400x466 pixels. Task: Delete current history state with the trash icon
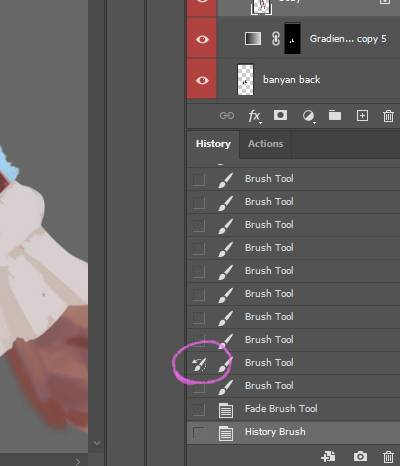coord(388,456)
